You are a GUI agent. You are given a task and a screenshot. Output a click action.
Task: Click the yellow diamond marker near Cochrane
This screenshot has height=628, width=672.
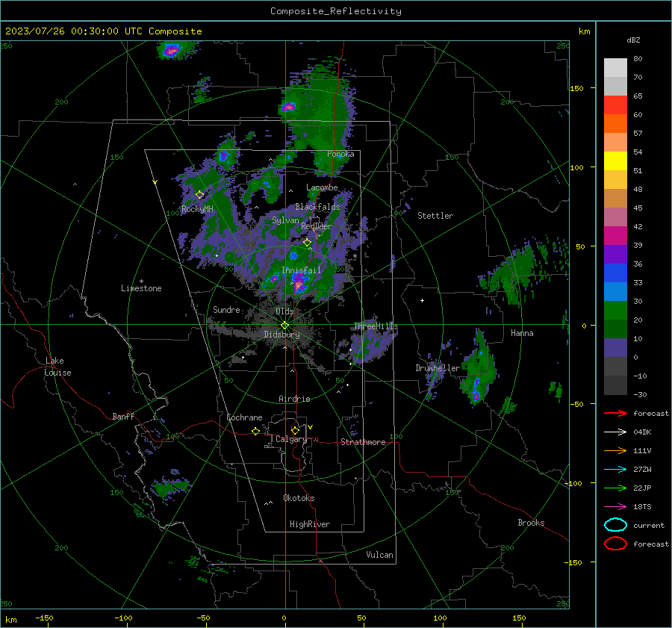tap(255, 431)
